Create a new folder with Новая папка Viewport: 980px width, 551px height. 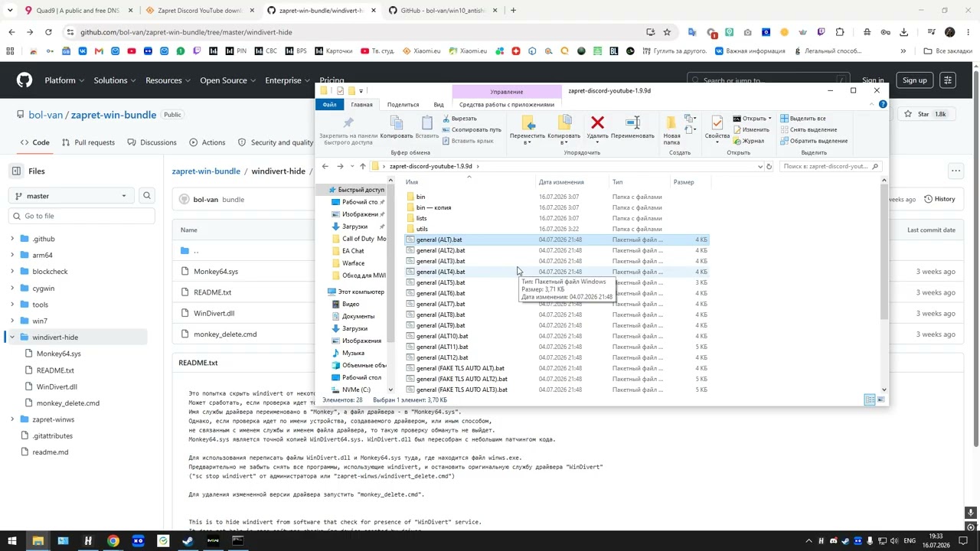click(671, 130)
